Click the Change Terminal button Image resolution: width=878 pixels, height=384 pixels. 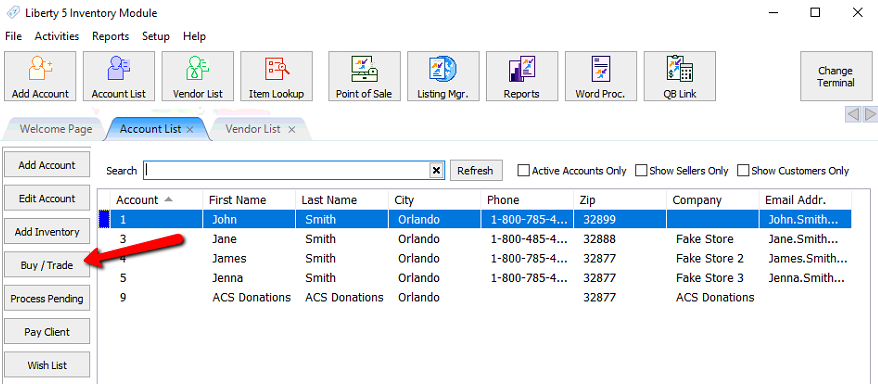tap(835, 76)
